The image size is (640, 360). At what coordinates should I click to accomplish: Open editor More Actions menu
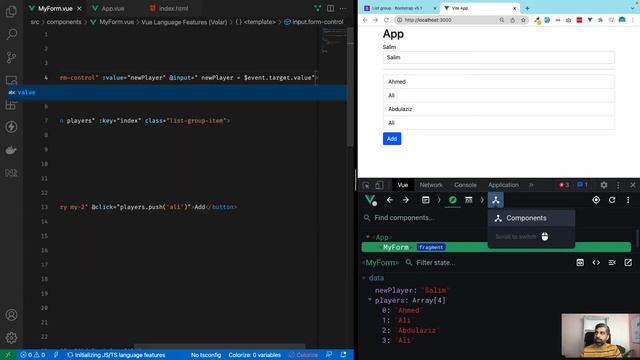coord(343,8)
